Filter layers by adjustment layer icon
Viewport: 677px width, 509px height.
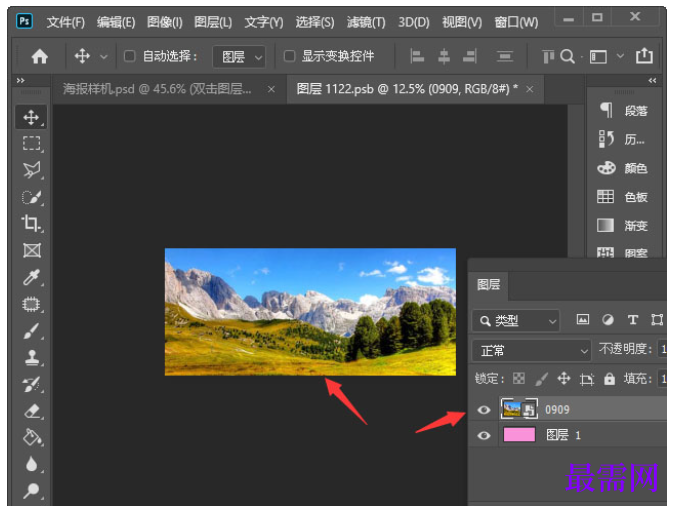tap(607, 319)
